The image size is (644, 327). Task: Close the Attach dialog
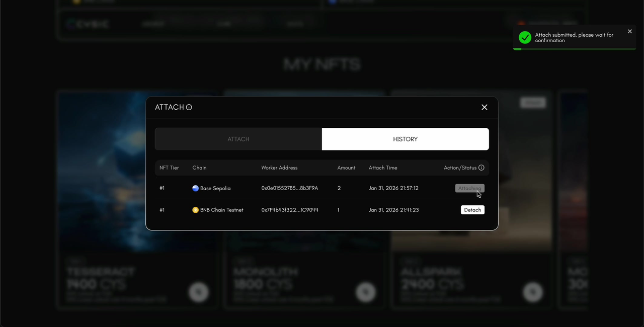484,107
